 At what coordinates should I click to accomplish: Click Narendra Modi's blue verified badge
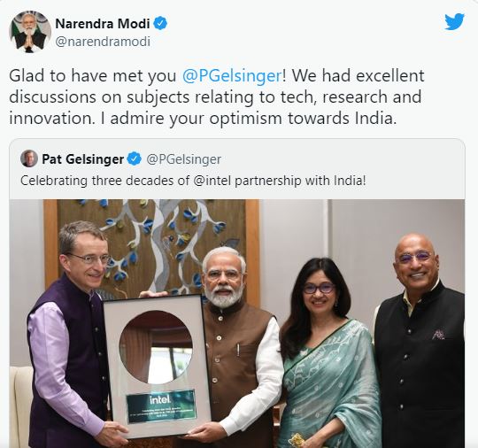(160, 24)
